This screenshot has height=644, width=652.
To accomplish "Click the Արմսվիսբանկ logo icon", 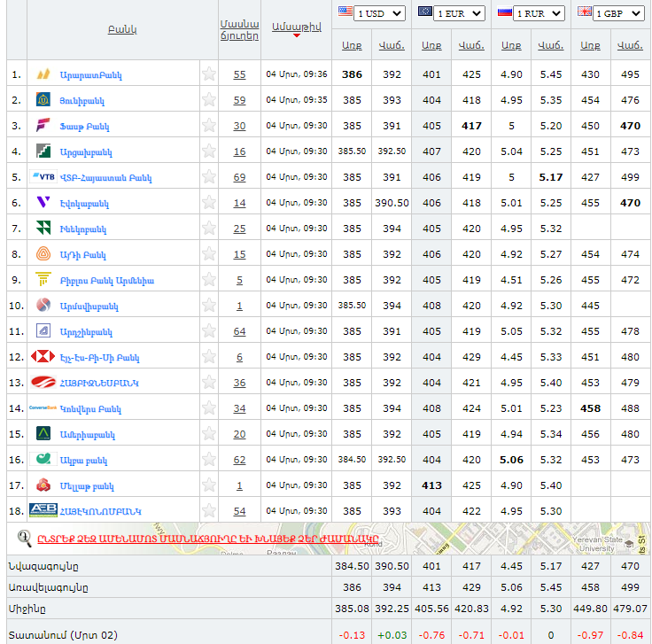I will [43, 305].
